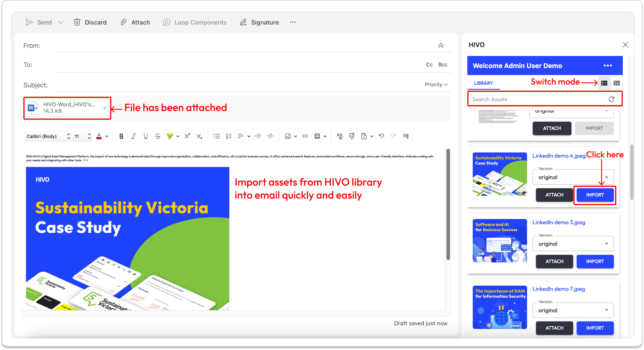The height and width of the screenshot is (350, 644).
Task: Open the LIBRARY tab
Action: click(483, 83)
